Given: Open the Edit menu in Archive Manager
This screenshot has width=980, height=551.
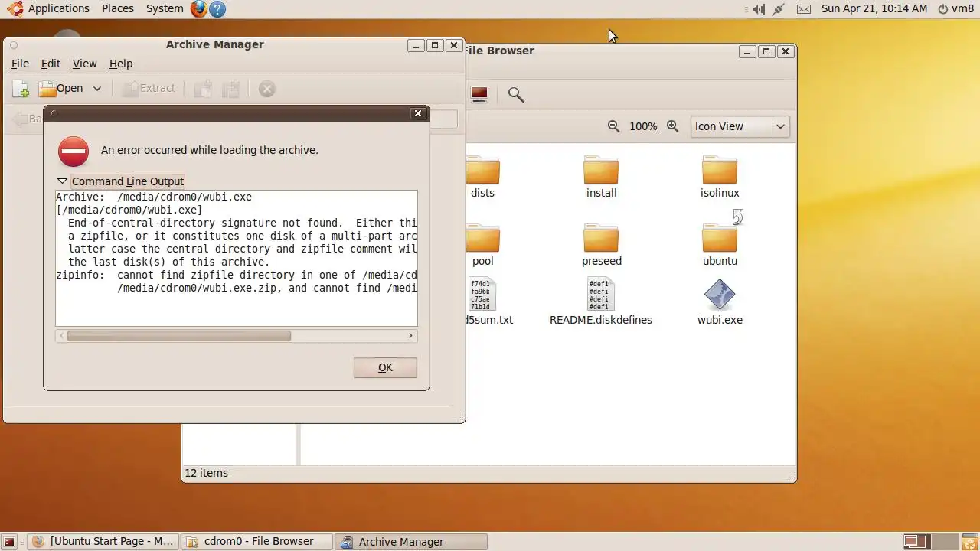Looking at the screenshot, I should (51, 64).
